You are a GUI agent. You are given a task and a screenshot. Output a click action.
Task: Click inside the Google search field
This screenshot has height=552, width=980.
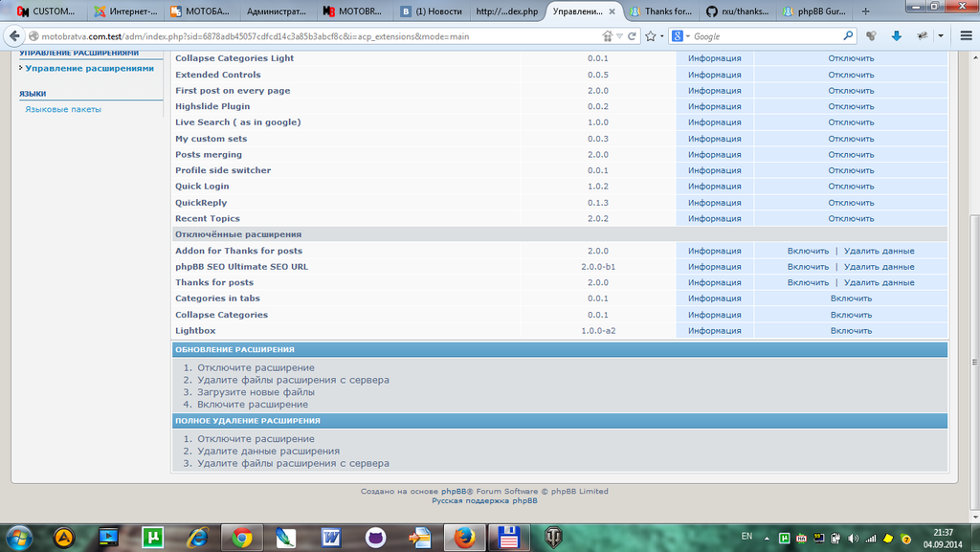766,35
